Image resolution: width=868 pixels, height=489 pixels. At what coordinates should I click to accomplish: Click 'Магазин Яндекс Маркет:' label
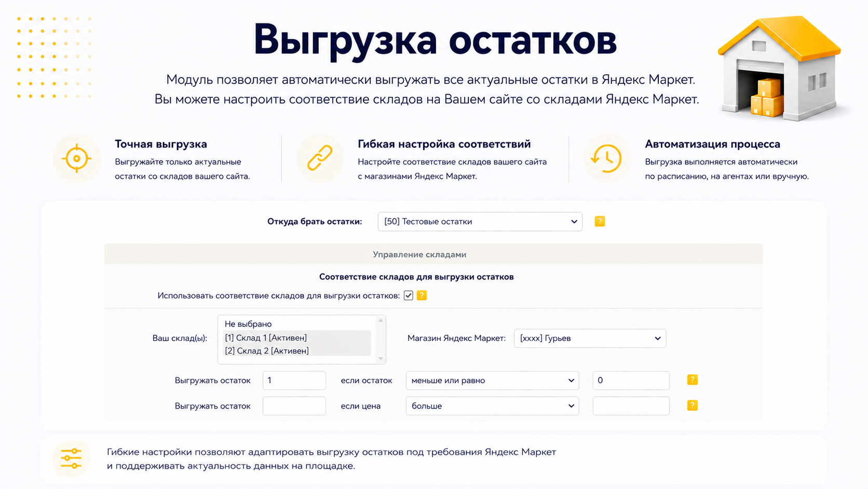click(456, 338)
